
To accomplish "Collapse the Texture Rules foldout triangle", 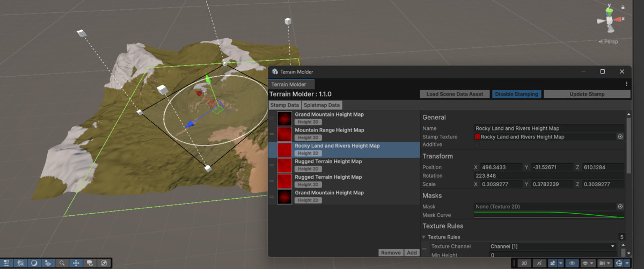I will [x=424, y=237].
